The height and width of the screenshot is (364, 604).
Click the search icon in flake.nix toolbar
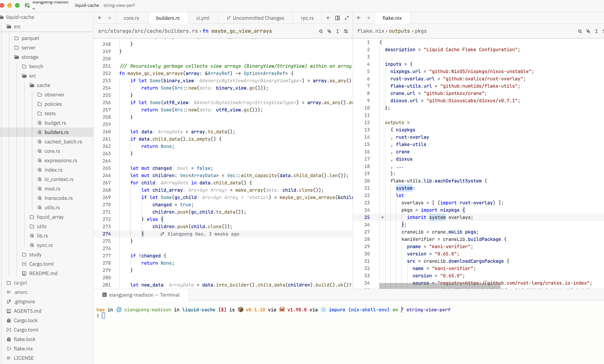point(580,31)
